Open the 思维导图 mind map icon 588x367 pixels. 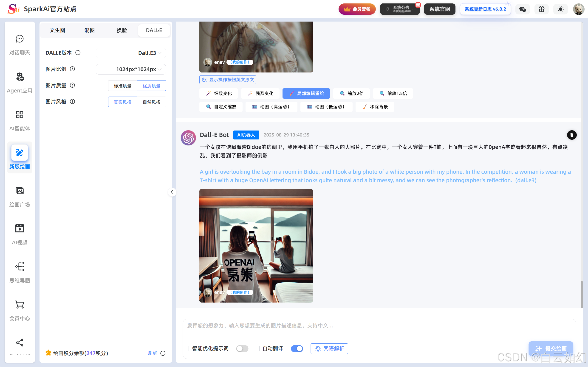(20, 267)
